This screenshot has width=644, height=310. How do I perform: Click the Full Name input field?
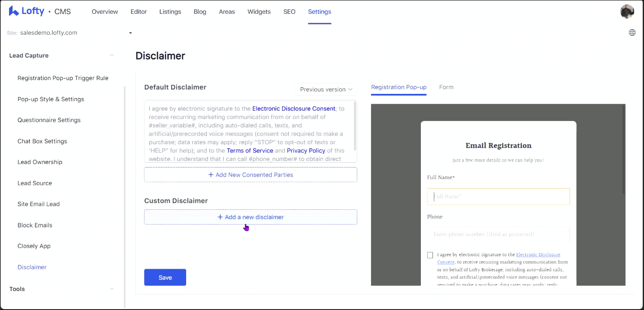click(x=498, y=196)
